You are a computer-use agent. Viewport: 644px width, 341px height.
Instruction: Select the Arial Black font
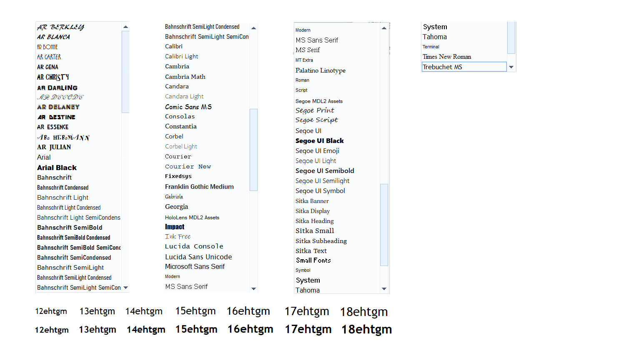[x=57, y=168]
